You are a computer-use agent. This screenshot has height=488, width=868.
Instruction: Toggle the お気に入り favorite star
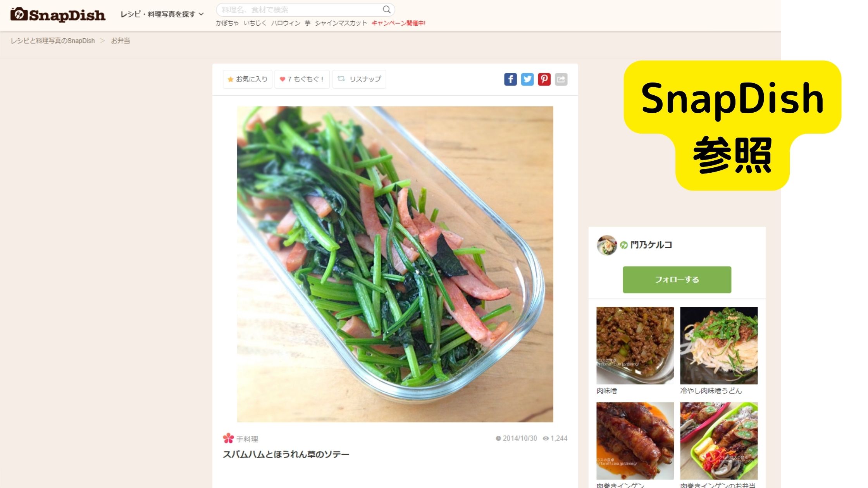pyautogui.click(x=248, y=79)
